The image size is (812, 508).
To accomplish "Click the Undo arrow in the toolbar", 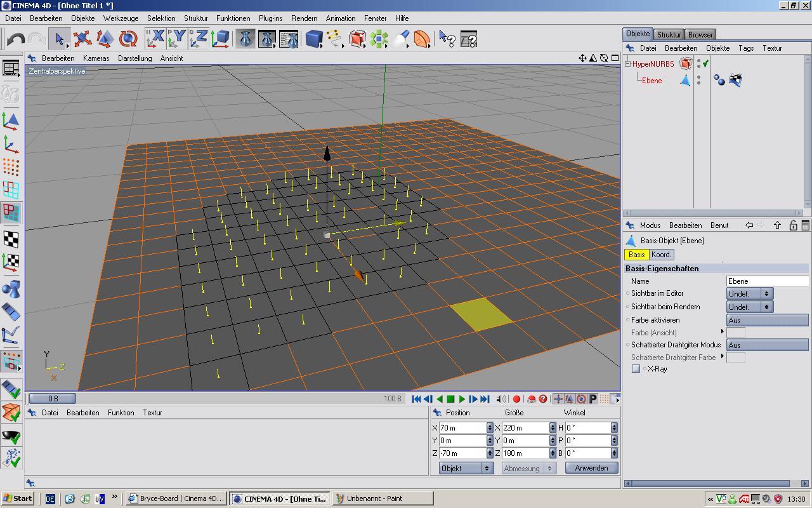I will tap(16, 39).
